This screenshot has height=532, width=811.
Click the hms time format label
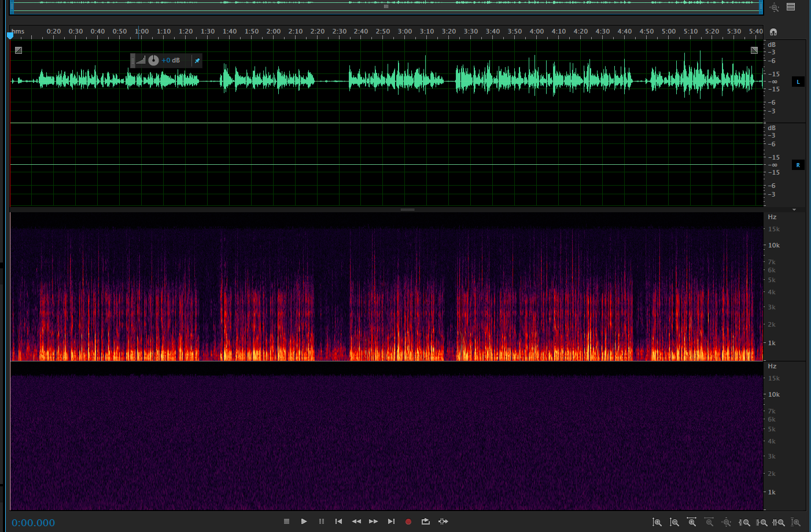click(x=18, y=31)
